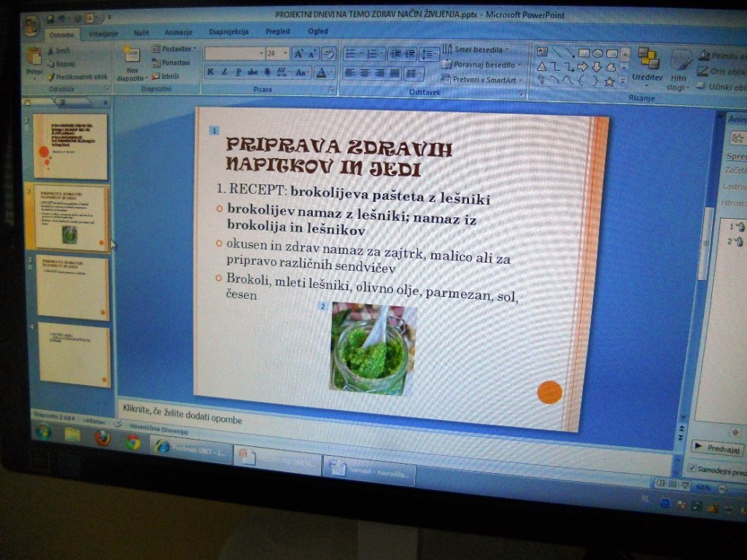
Task: Open Firefox from the taskbar
Action: (x=102, y=437)
